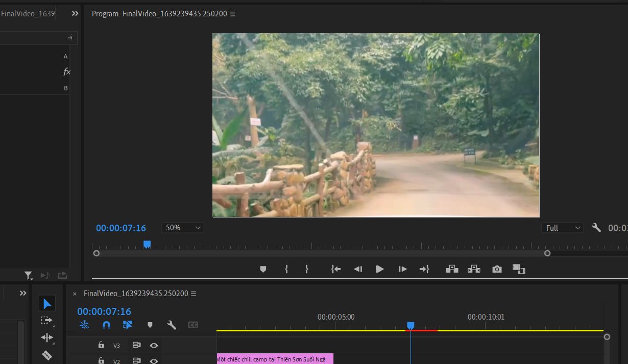This screenshot has width=628, height=364.
Task: Toggle sync lock for track V3
Action: point(136,346)
